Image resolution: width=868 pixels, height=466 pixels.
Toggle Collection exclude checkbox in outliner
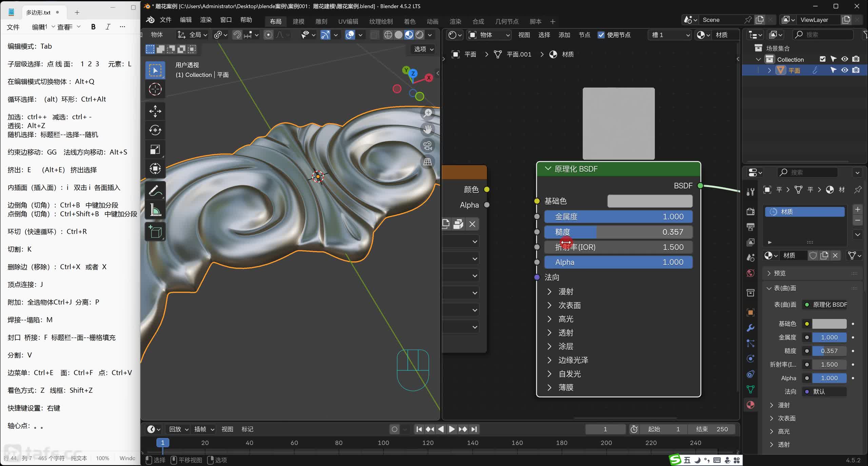point(823,59)
